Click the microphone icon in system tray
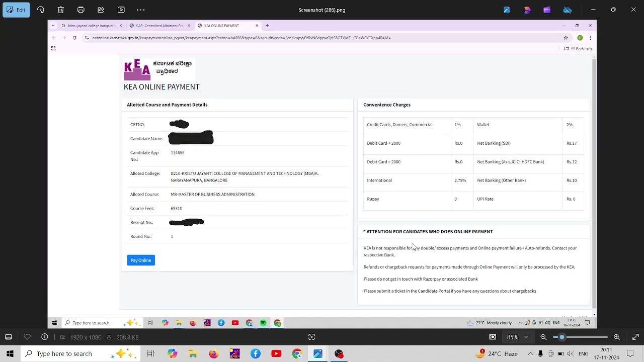 [x=540, y=354]
